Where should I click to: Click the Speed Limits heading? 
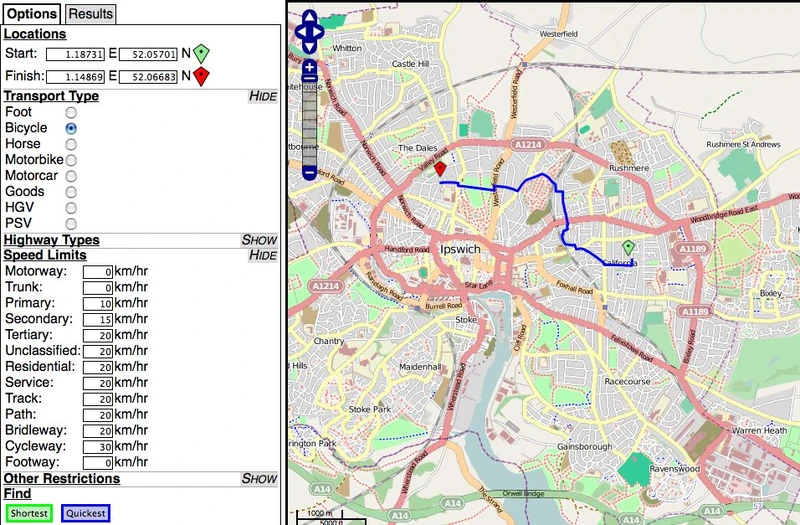(x=45, y=255)
